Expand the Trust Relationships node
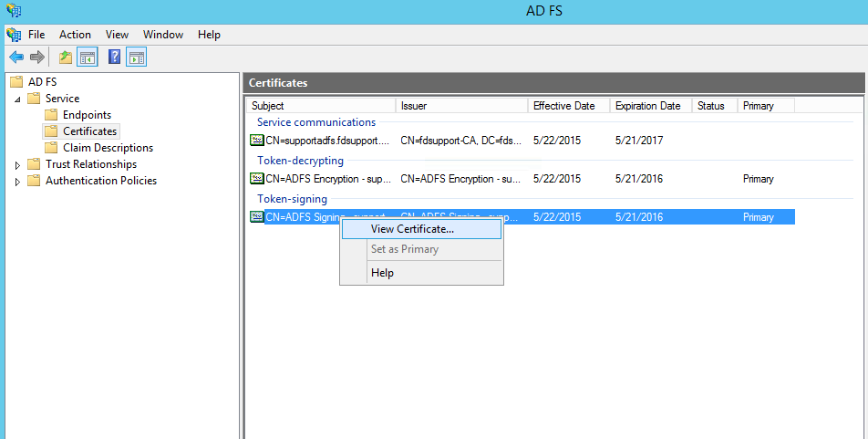The width and height of the screenshot is (868, 439). tap(17, 165)
